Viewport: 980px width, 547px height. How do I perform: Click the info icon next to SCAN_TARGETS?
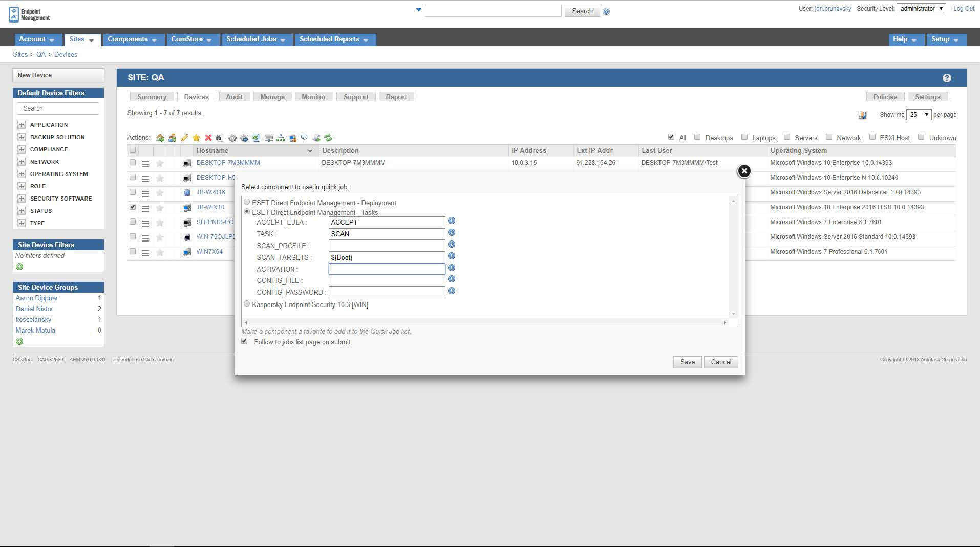coord(452,256)
